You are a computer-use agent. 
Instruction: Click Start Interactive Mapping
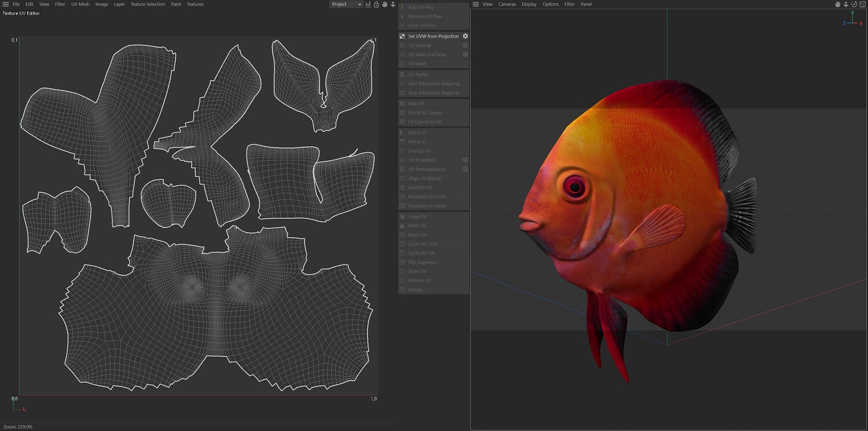pyautogui.click(x=433, y=84)
